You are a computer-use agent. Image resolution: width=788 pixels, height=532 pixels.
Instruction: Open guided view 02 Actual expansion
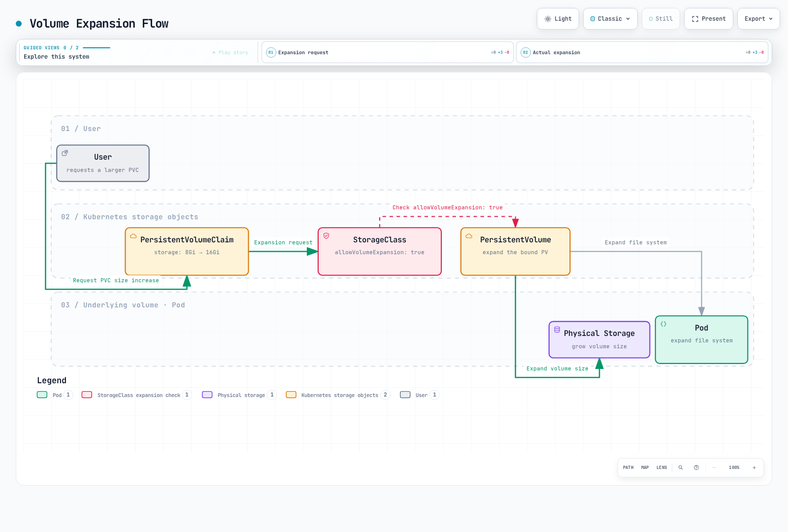[642, 52]
